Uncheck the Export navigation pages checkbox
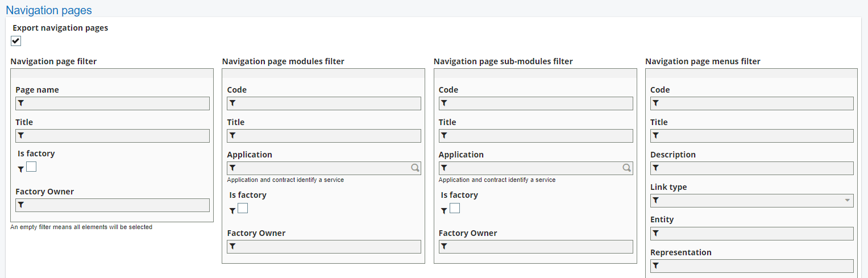This screenshot has height=278, width=868. pos(16,41)
